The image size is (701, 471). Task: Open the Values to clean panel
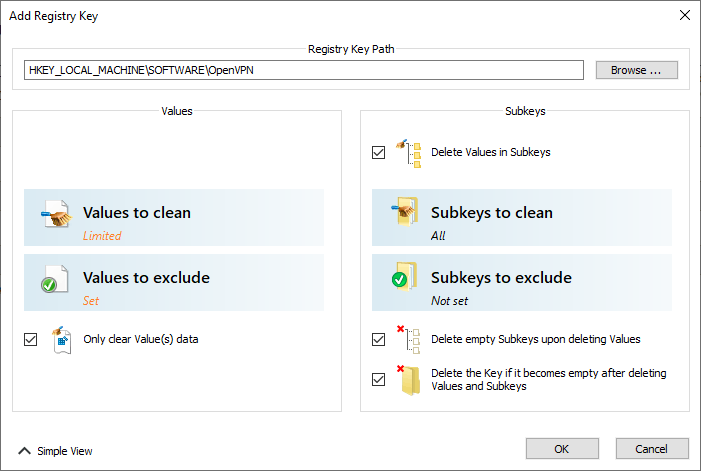(174, 218)
